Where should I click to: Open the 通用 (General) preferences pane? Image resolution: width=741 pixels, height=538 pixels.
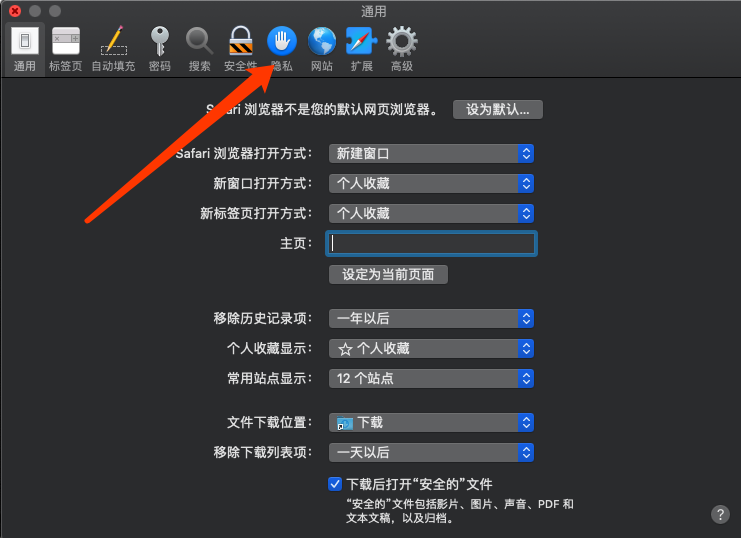point(25,49)
